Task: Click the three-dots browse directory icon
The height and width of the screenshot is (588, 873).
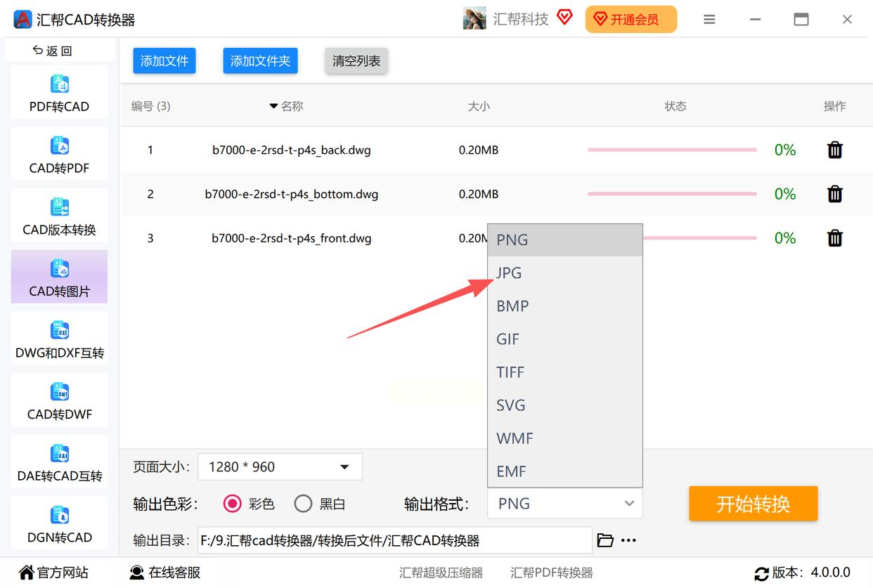Action: pyautogui.click(x=628, y=540)
